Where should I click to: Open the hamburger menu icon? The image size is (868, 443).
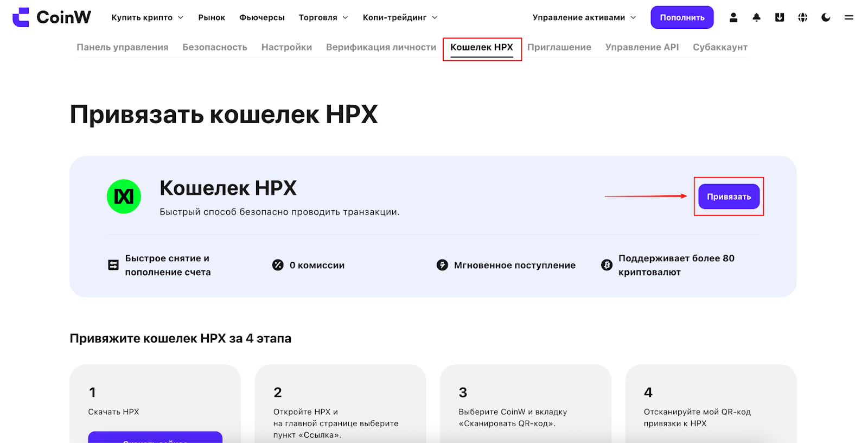pos(849,17)
